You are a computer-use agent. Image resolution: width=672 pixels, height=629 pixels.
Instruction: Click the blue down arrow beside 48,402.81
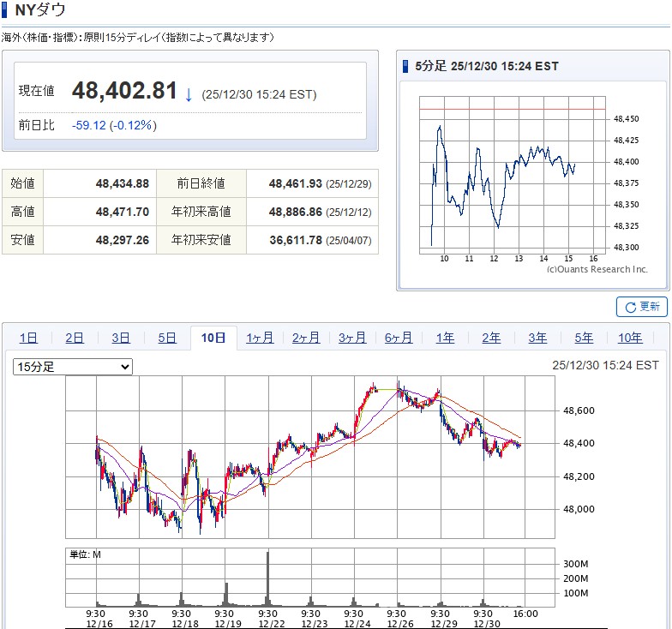pyautogui.click(x=189, y=93)
